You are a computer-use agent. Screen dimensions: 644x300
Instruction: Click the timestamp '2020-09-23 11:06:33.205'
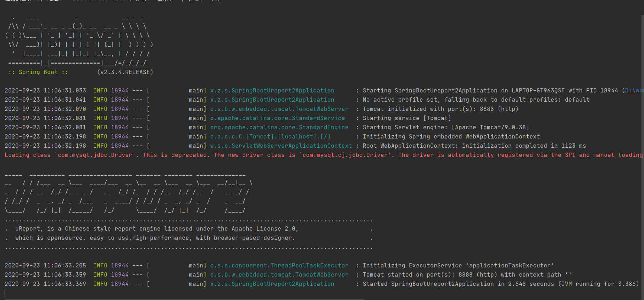pos(45,266)
